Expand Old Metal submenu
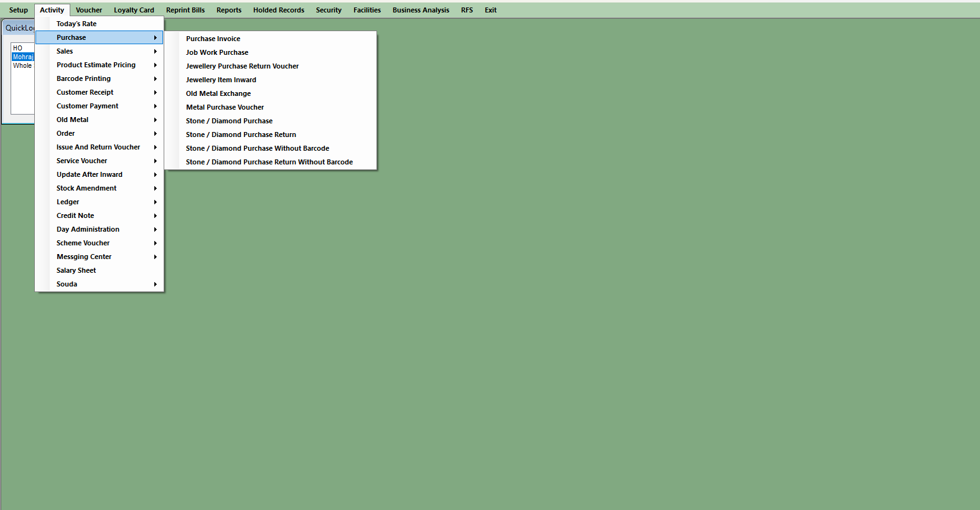This screenshot has height=510, width=980. point(100,120)
